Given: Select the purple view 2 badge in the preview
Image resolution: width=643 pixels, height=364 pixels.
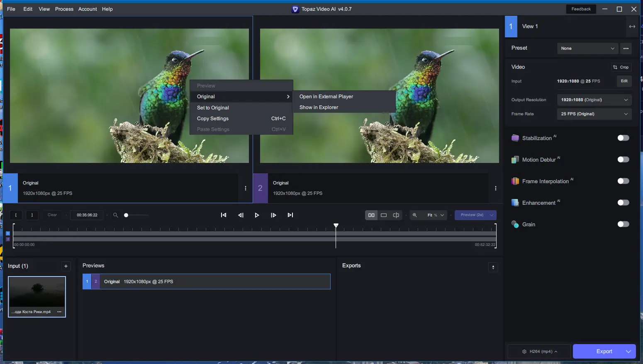Looking at the screenshot, I should point(261,188).
